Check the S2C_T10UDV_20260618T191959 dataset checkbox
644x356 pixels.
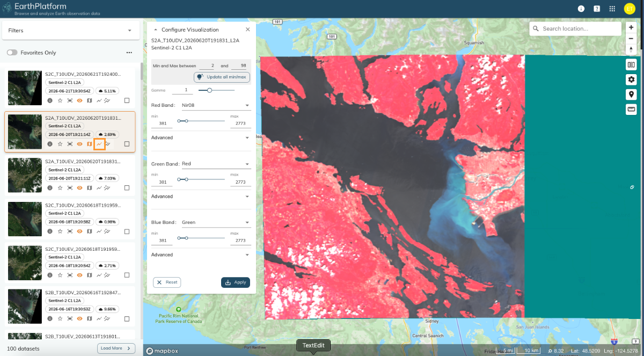(127, 231)
